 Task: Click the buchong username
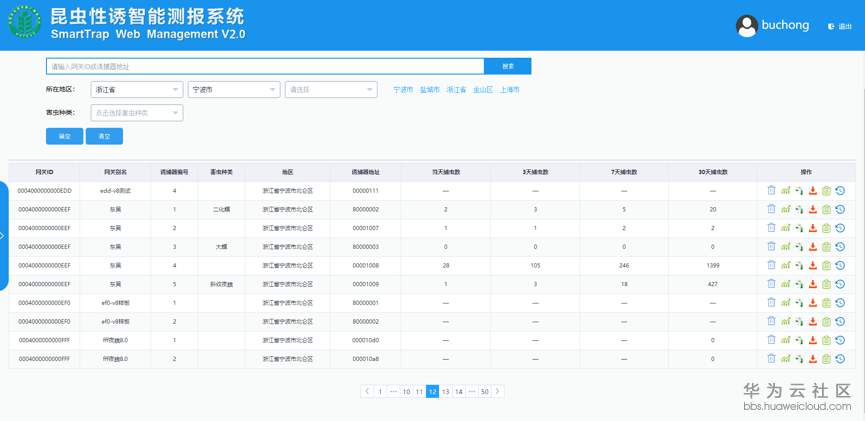[x=786, y=25]
